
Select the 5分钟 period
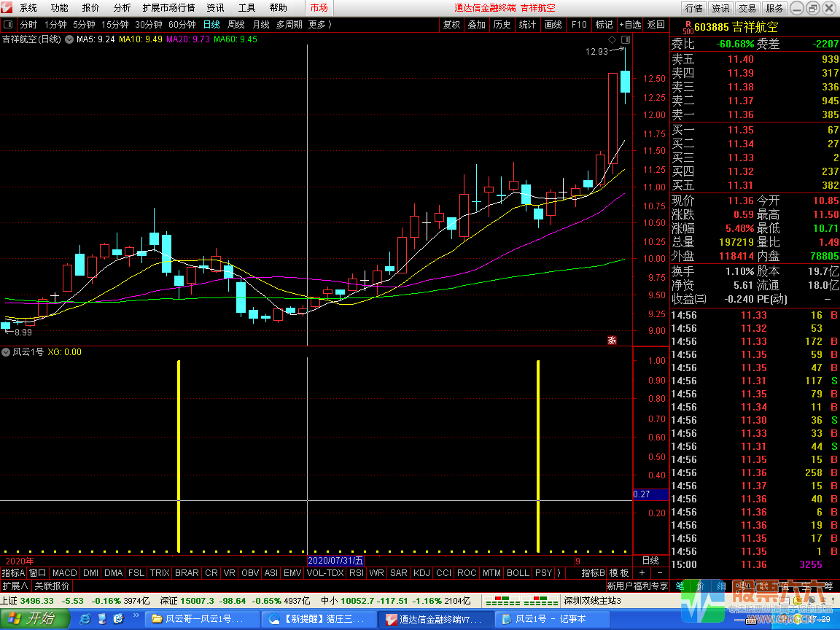point(84,25)
